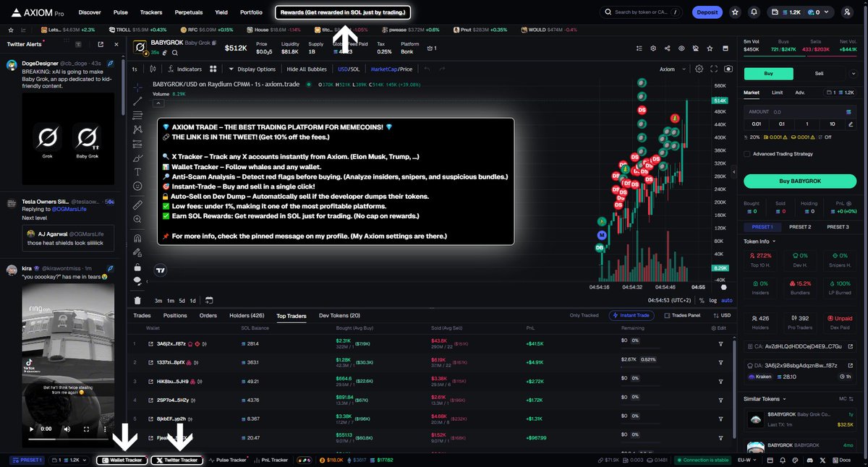Screen dimensions: 868x467
Task: Select the zoom in chart tool
Action: coord(137,220)
